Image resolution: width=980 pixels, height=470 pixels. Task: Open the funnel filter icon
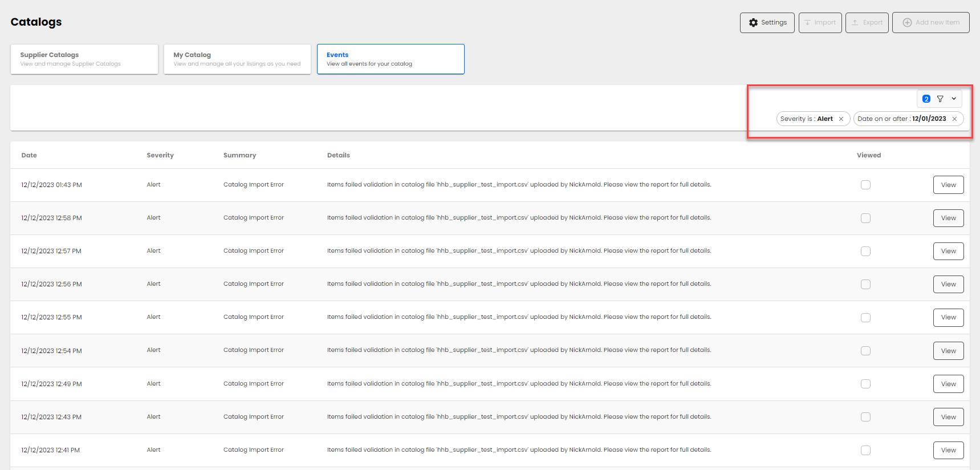pos(940,99)
